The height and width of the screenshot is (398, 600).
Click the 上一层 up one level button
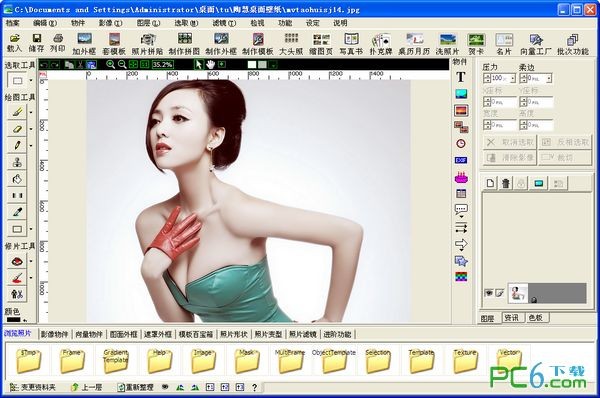click(87, 387)
